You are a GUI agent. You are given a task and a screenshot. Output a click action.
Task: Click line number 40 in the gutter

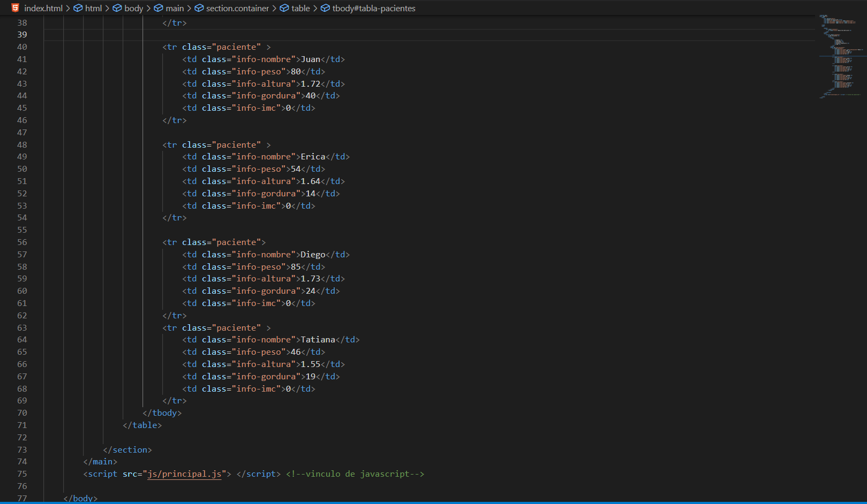pos(22,47)
